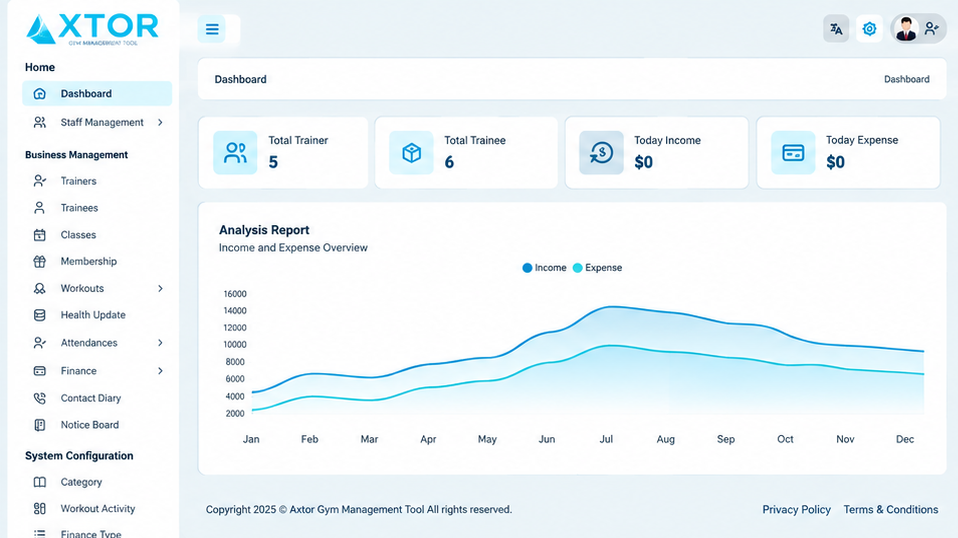
Task: Open Contact Diary menu item
Action: coord(90,398)
